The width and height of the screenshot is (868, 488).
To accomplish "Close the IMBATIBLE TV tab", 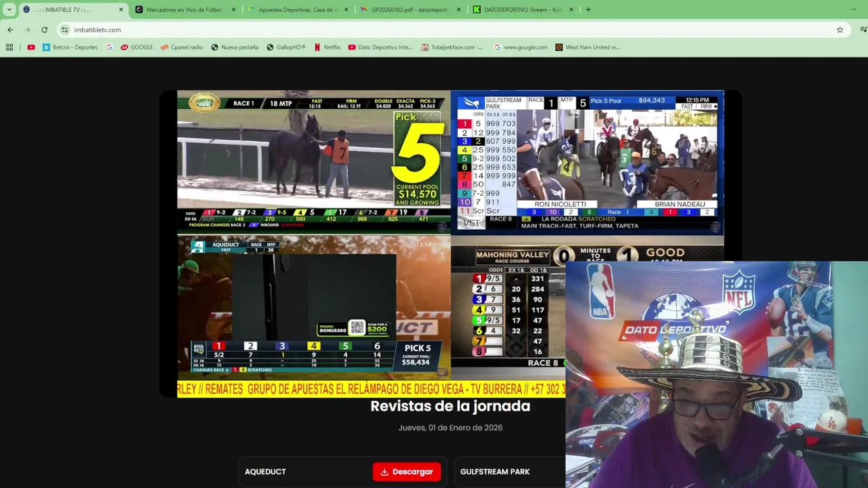I will point(121,9).
